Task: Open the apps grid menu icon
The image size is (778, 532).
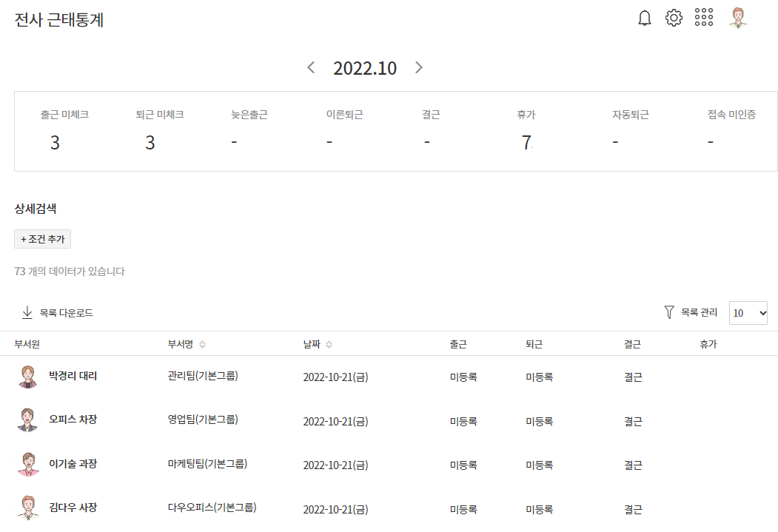Action: tap(704, 18)
